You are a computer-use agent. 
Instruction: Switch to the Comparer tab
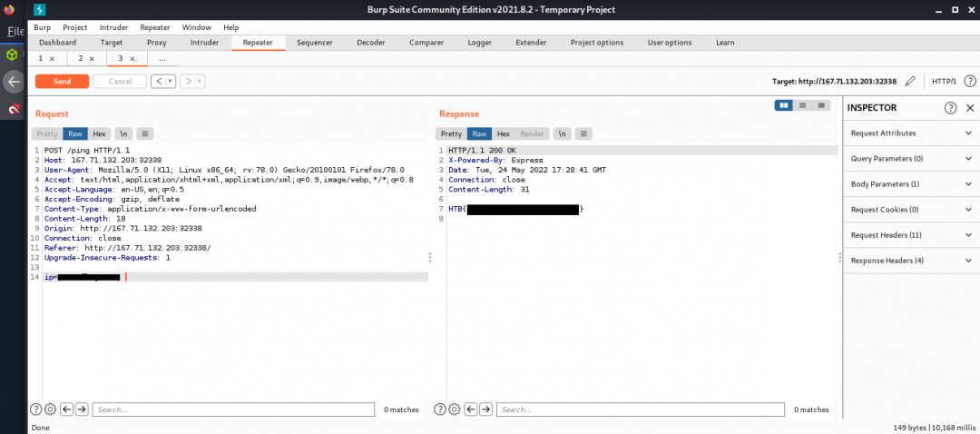pos(426,43)
